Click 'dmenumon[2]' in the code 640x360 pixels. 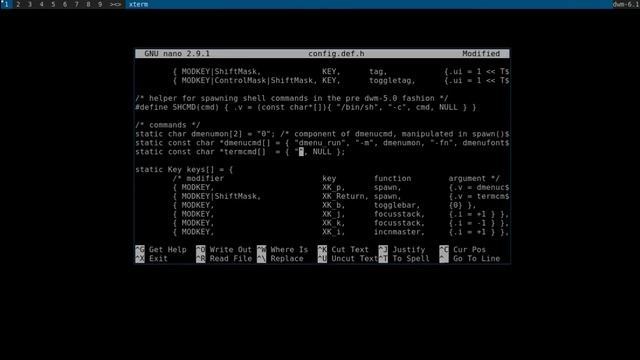point(217,134)
